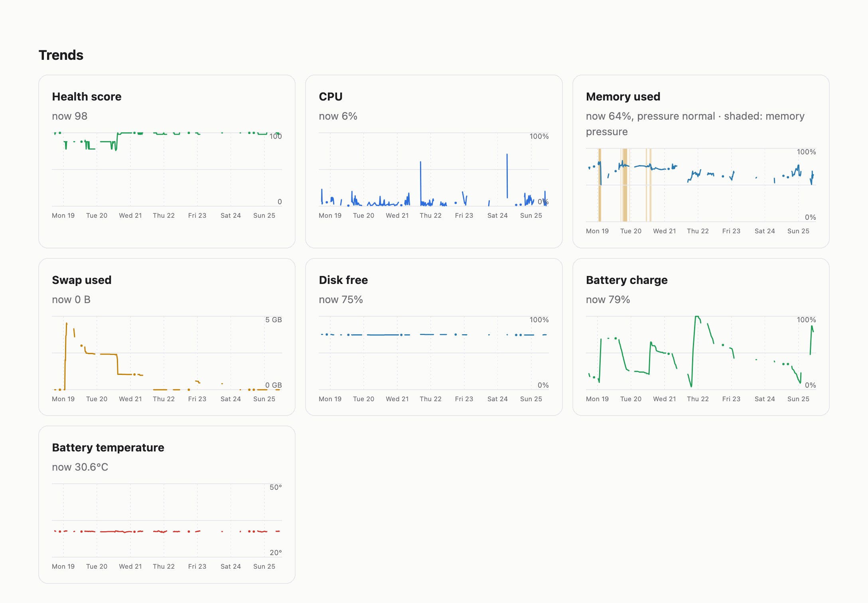The width and height of the screenshot is (868, 603).
Task: Click 'Thu 22' on the Battery charge axis
Action: 698,399
